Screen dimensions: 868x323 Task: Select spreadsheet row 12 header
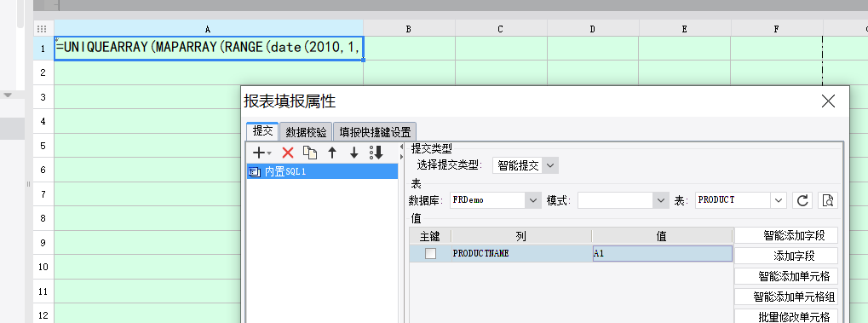tap(43, 315)
